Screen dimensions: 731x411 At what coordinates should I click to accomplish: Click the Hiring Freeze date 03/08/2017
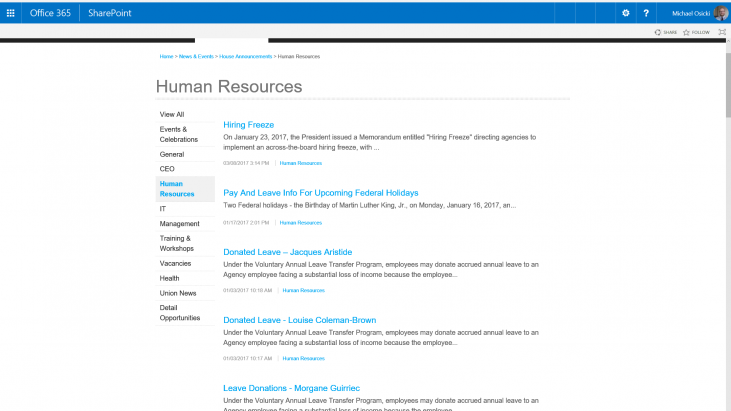[x=246, y=163]
